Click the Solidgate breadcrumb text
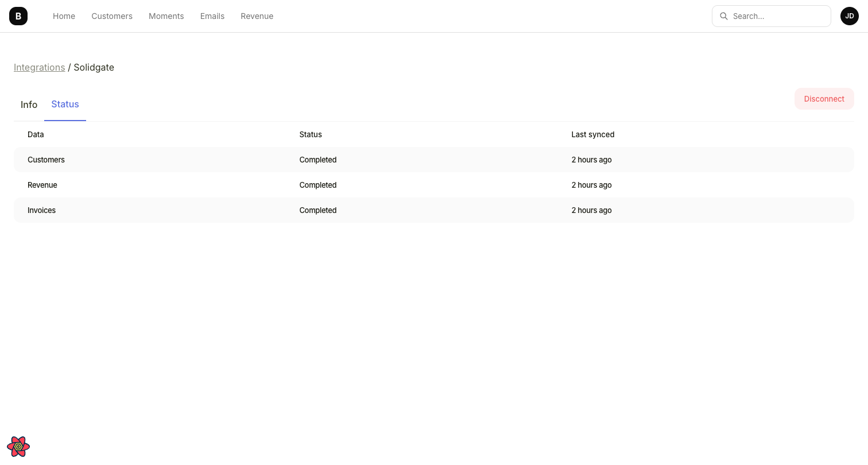 (x=94, y=67)
